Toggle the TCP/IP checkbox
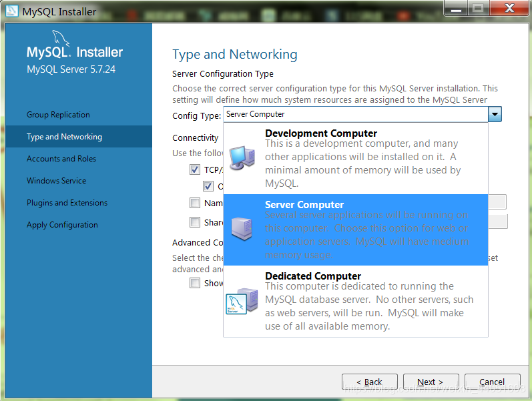This screenshot has height=401, width=532. [195, 169]
